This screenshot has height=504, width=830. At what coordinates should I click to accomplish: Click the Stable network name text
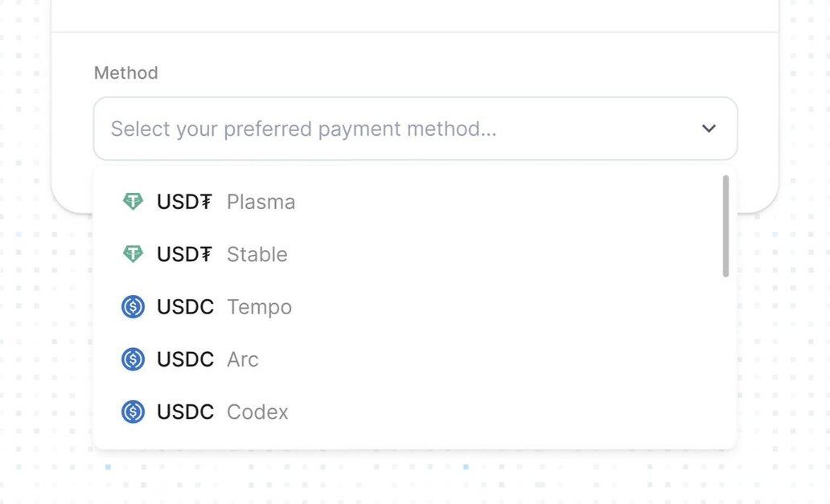[x=257, y=254]
